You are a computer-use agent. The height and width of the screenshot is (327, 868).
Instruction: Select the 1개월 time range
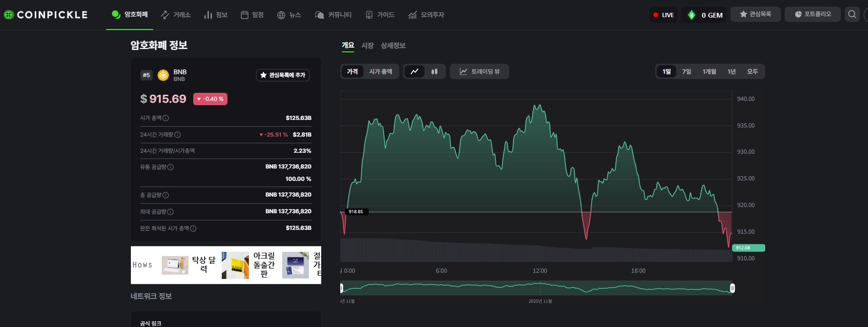tap(709, 71)
